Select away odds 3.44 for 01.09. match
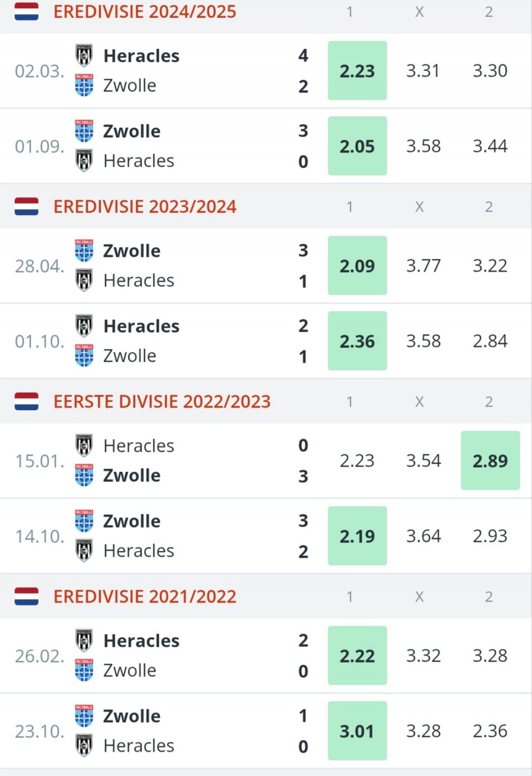 tap(490, 146)
